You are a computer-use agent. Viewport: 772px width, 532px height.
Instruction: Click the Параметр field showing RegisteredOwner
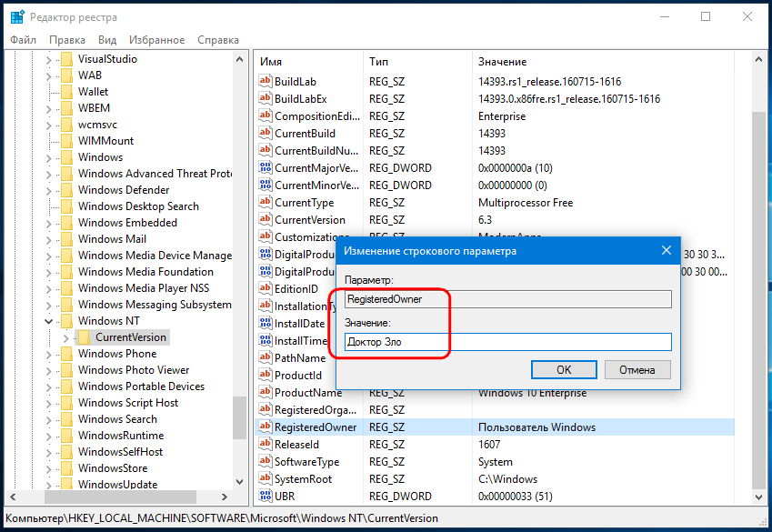pyautogui.click(x=508, y=299)
